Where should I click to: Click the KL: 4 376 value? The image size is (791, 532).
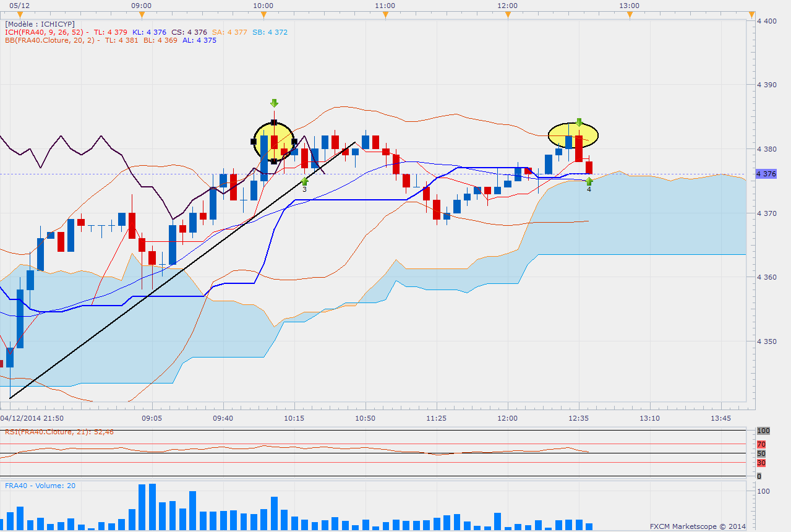coord(148,32)
